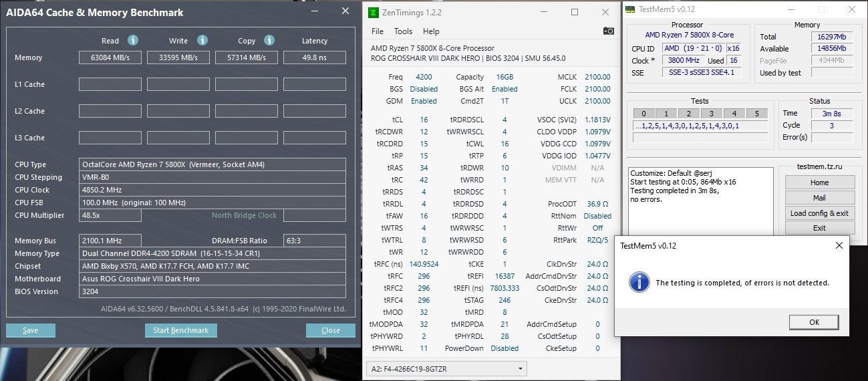868x381 pixels.
Task: Click the TestMem5 app icon in title bar
Action: coord(631,9)
